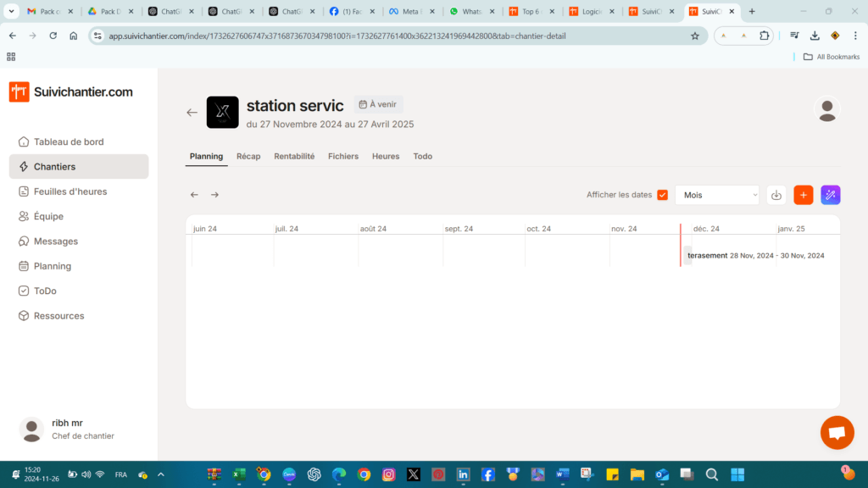This screenshot has width=868, height=488.
Task: Open the orange chat support bubble
Action: pyautogui.click(x=837, y=433)
